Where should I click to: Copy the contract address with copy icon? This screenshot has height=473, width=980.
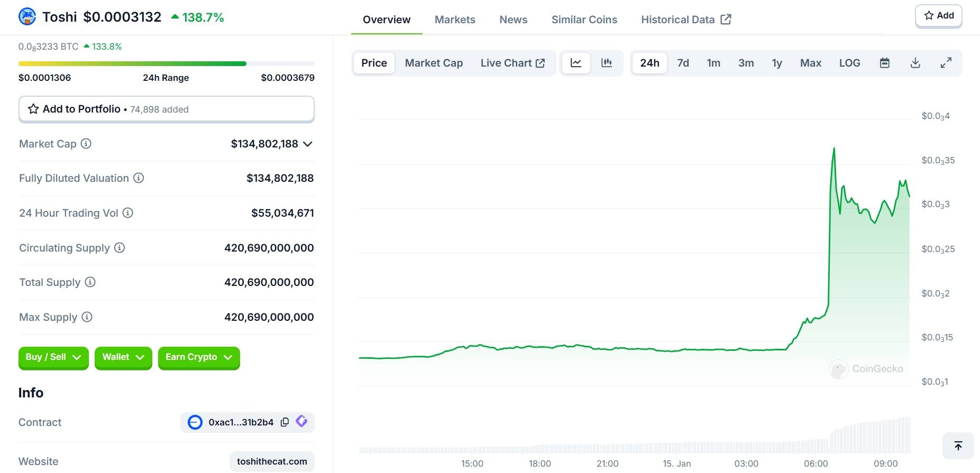point(285,422)
